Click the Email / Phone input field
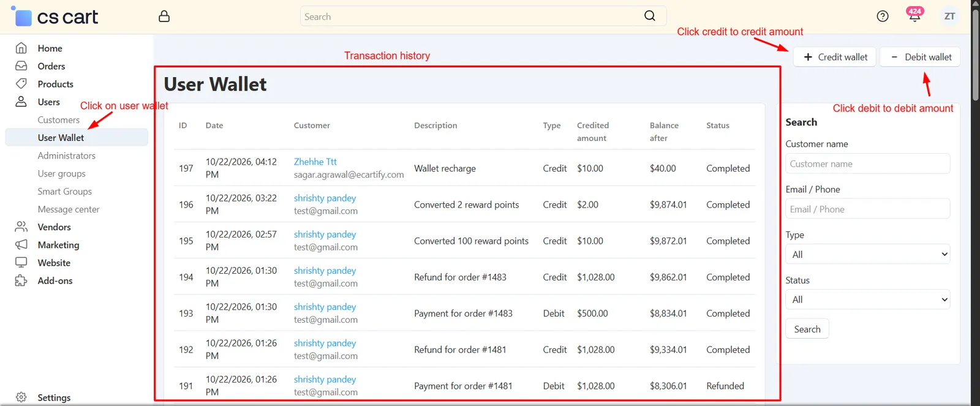This screenshot has width=980, height=406. click(867, 209)
